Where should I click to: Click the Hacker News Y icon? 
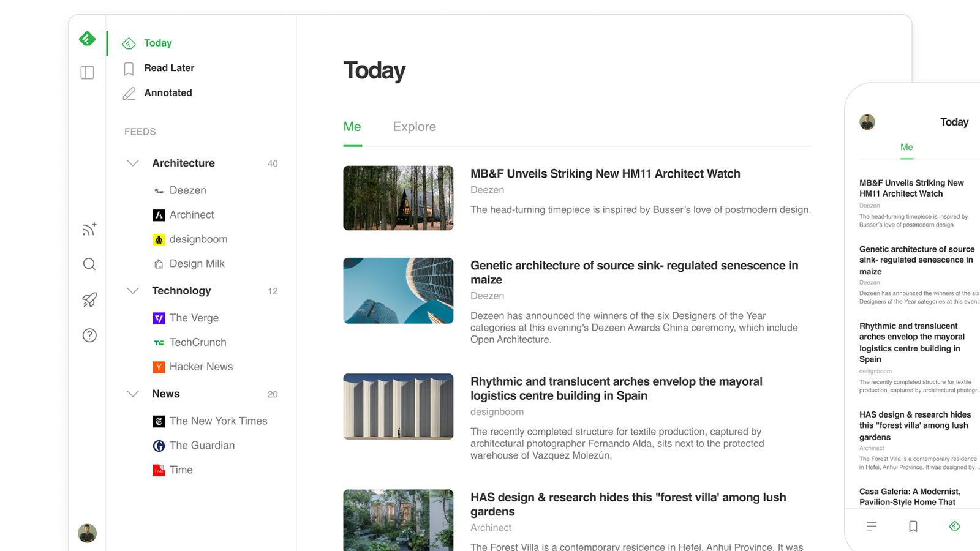pos(159,367)
